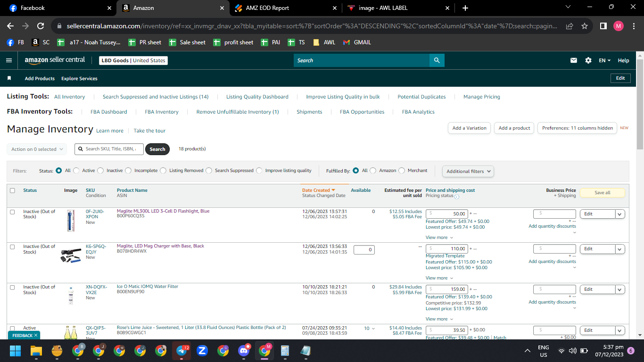Click the bookmark flag icon beside Add Products
Screen dimensions: 644x362
[x=9, y=78]
